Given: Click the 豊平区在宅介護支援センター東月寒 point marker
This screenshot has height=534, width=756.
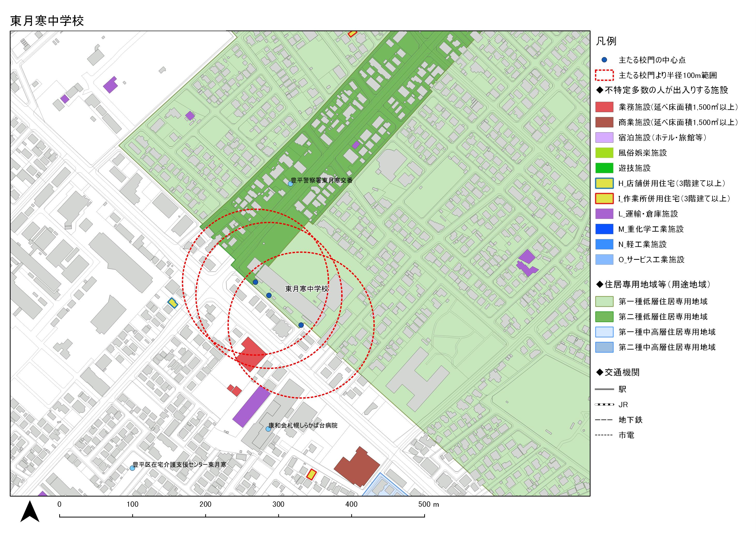Looking at the screenshot, I should (132, 468).
